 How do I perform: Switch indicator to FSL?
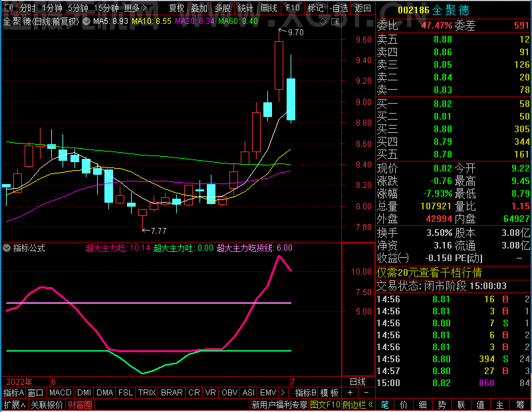126,393
